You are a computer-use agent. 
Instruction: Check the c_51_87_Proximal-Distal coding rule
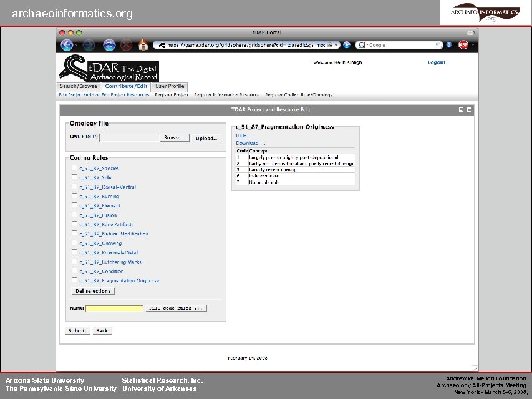[x=74, y=252]
